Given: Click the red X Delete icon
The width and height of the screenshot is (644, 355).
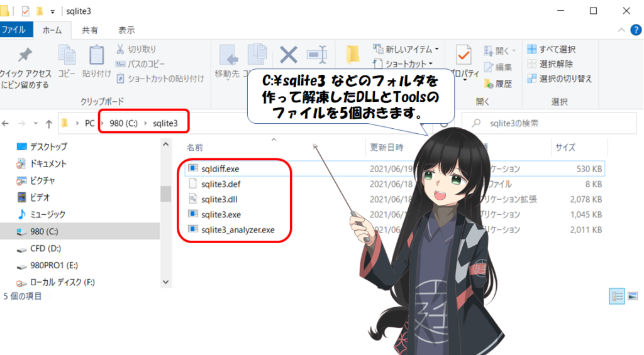Looking at the screenshot, I should pos(288,55).
